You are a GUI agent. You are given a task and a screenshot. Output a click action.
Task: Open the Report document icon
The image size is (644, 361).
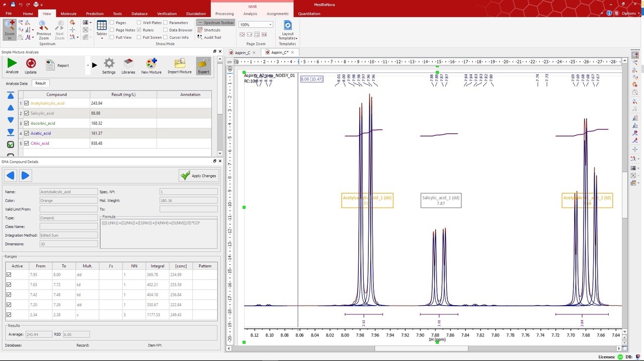[50, 65]
